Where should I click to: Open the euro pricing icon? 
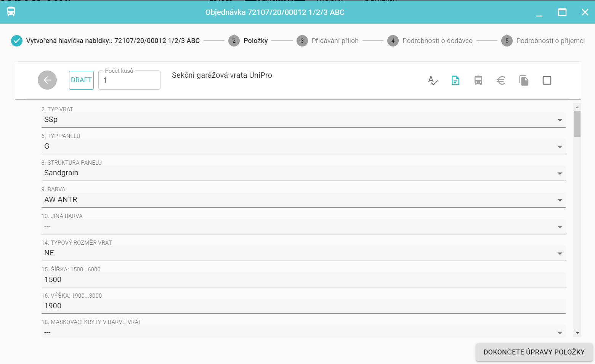pos(501,80)
